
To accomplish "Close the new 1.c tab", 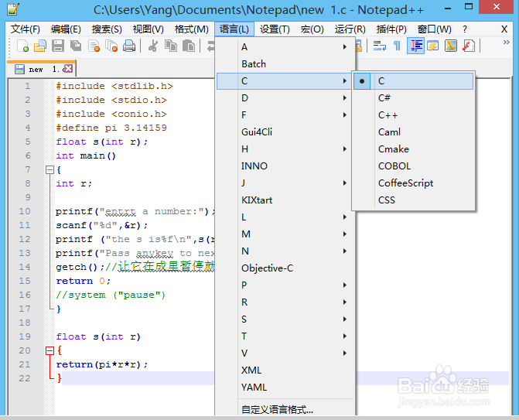I will (68, 69).
